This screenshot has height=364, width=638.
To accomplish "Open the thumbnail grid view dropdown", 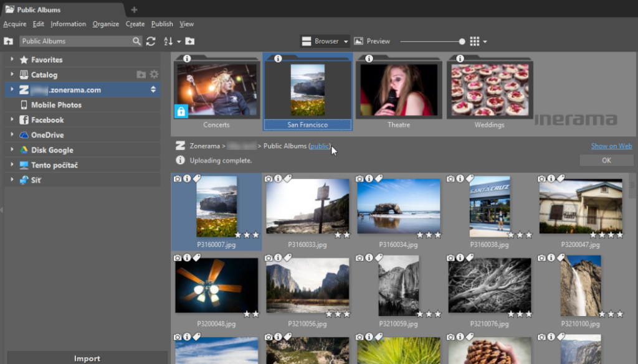I will pyautogui.click(x=478, y=41).
